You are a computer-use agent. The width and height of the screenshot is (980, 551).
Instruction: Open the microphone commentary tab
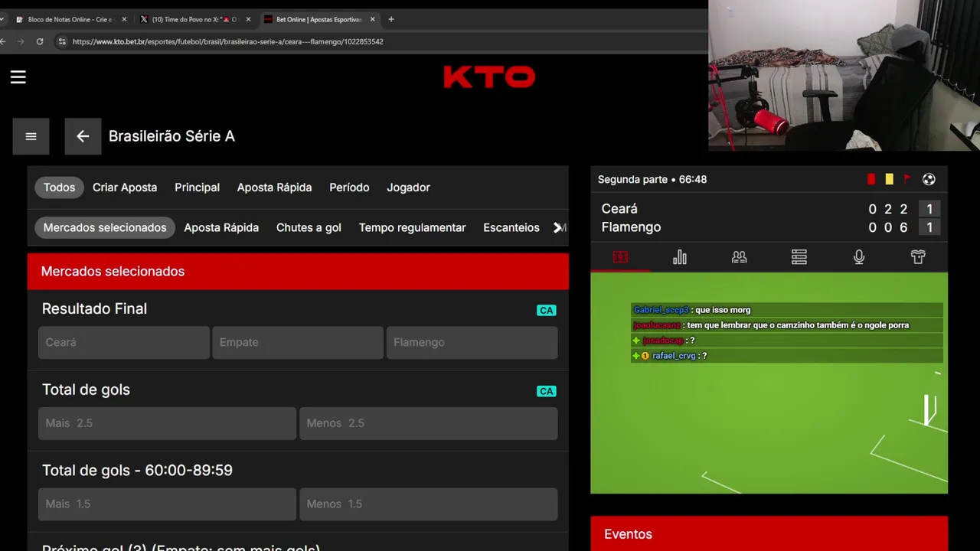click(859, 257)
